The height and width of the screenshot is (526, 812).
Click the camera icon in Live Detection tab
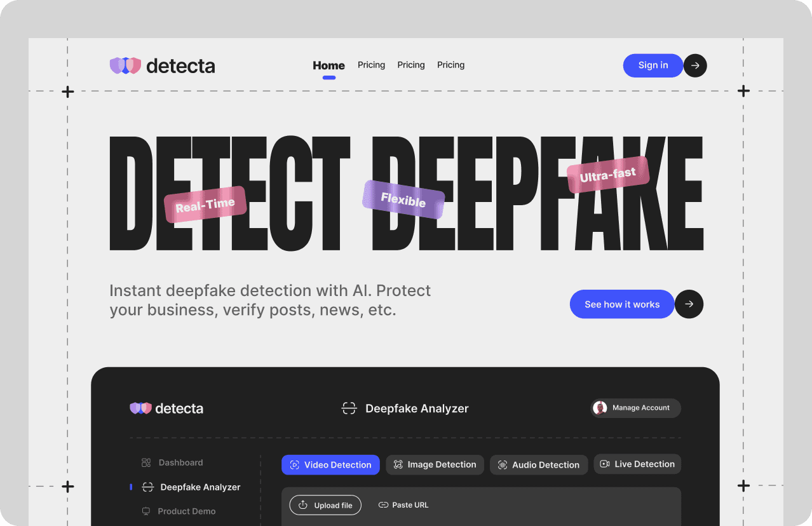click(605, 464)
